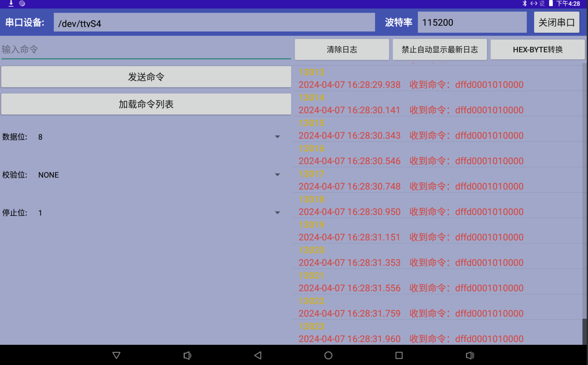Select log entry 13014
The width and height of the screenshot is (588, 365).
coord(312,98)
